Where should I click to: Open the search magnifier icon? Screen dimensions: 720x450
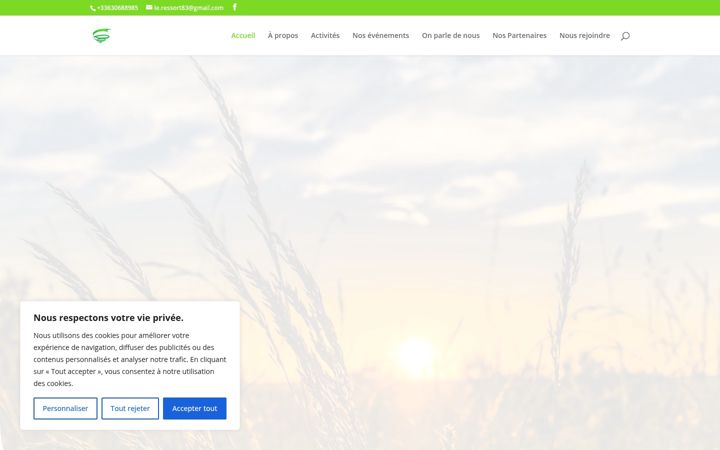pos(625,36)
